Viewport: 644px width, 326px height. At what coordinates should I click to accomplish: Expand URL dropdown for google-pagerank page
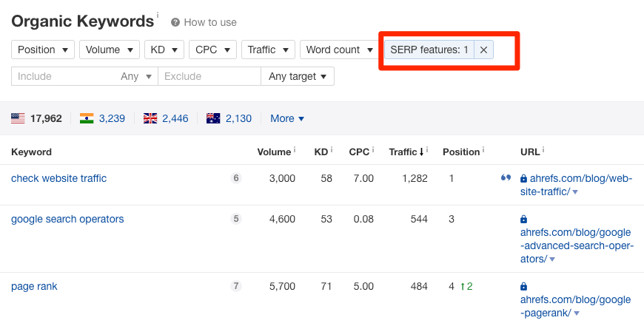tap(576, 313)
